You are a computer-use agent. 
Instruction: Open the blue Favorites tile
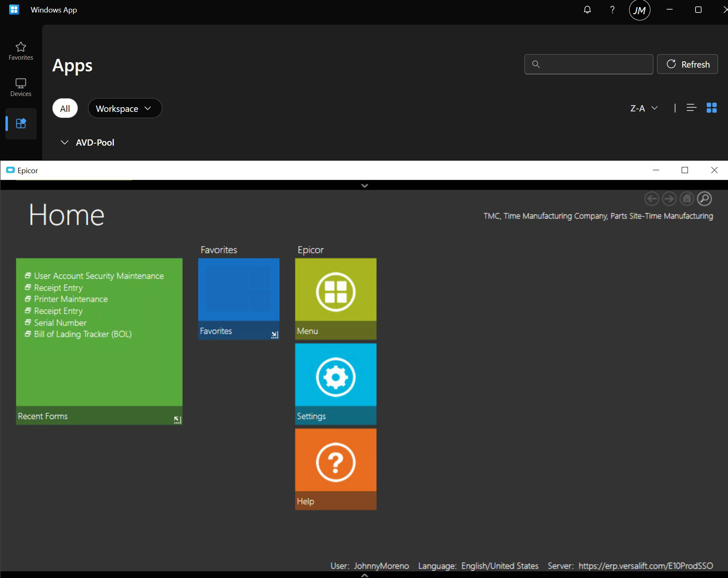point(239,298)
